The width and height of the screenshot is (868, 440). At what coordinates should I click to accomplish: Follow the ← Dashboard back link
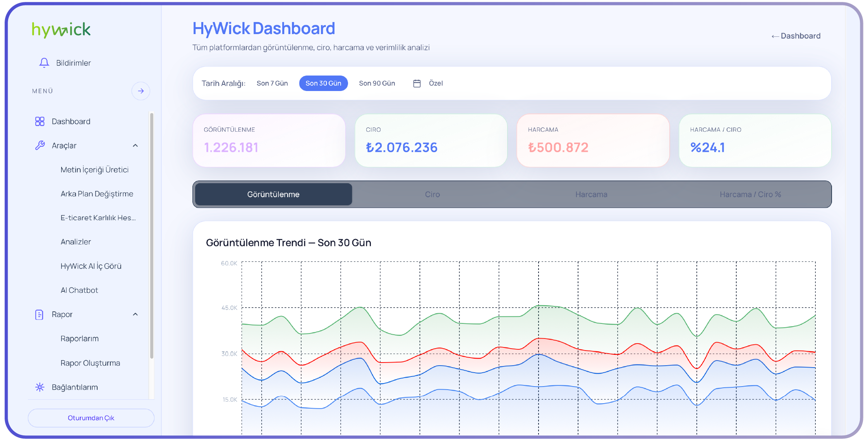796,36
